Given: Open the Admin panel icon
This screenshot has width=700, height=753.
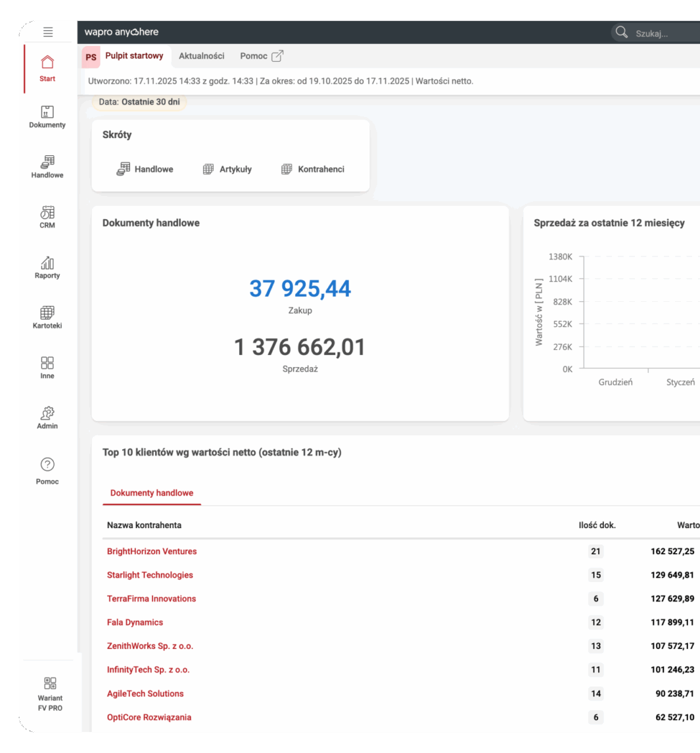Looking at the screenshot, I should (47, 412).
